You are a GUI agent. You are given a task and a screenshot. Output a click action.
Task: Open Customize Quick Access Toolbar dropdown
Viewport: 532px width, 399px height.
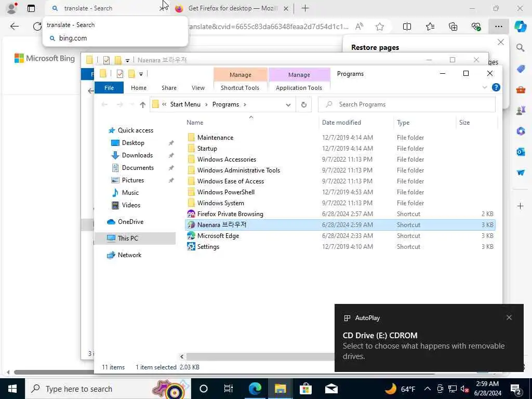pos(141,74)
